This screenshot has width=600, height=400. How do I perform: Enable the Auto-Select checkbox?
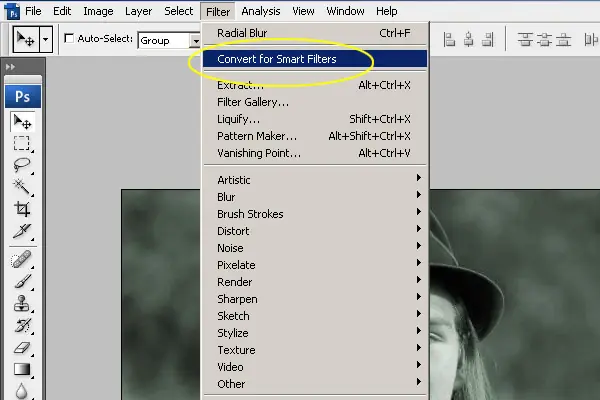(x=69, y=38)
